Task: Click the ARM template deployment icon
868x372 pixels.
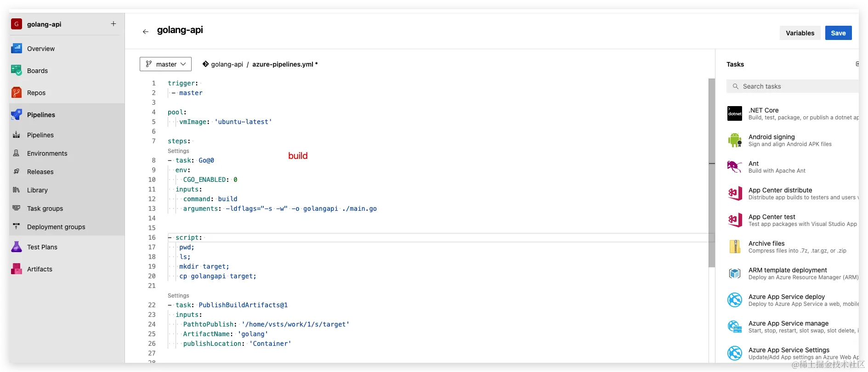Action: pos(735,273)
